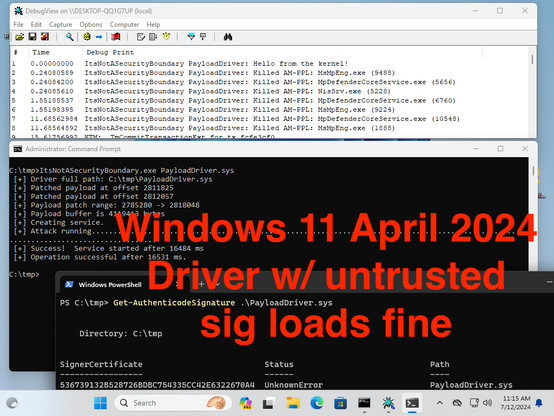Select row 'MpDefenderCoreService.exe (5656)'

[270, 82]
